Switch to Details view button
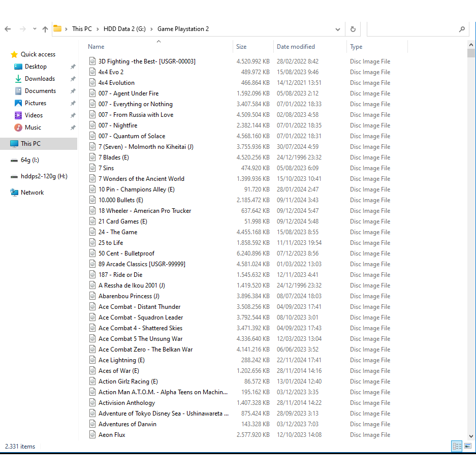 (457, 446)
